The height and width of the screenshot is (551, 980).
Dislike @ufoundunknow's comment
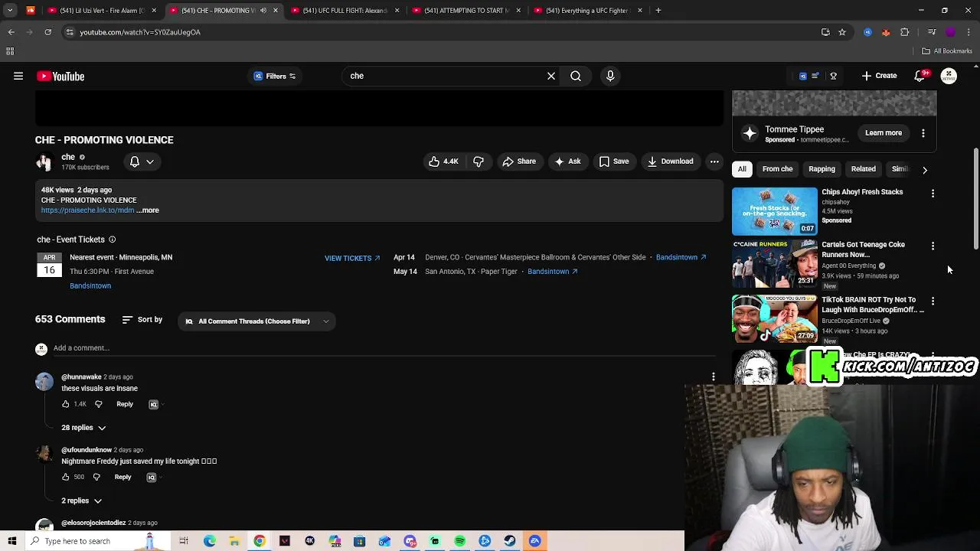click(x=96, y=477)
